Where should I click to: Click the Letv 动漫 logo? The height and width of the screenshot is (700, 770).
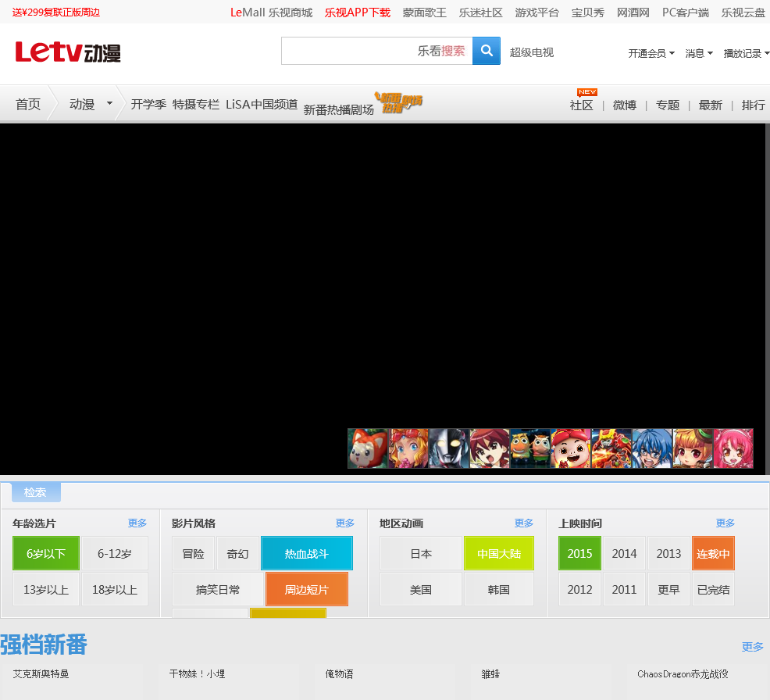click(x=68, y=52)
